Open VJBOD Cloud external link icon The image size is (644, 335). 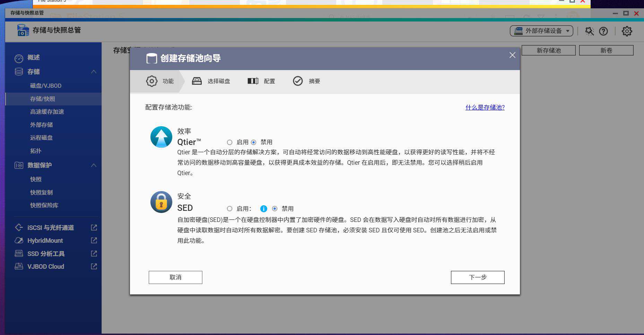[94, 266]
